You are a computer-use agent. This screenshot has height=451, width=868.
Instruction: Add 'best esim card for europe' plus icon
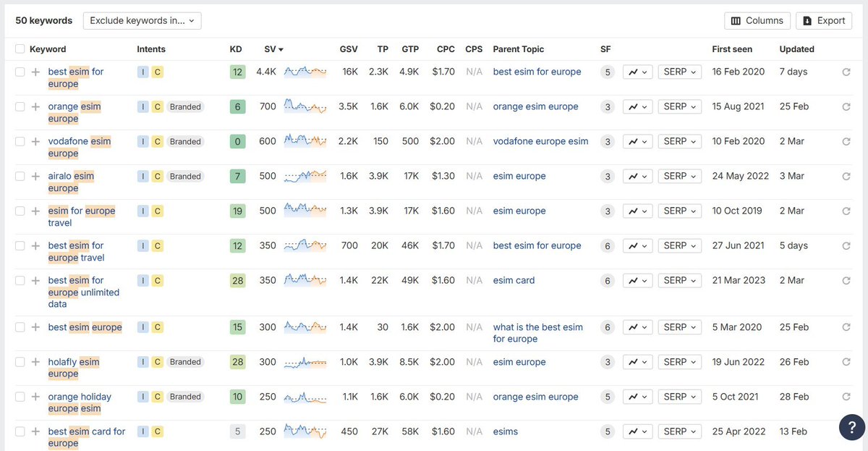(x=35, y=431)
